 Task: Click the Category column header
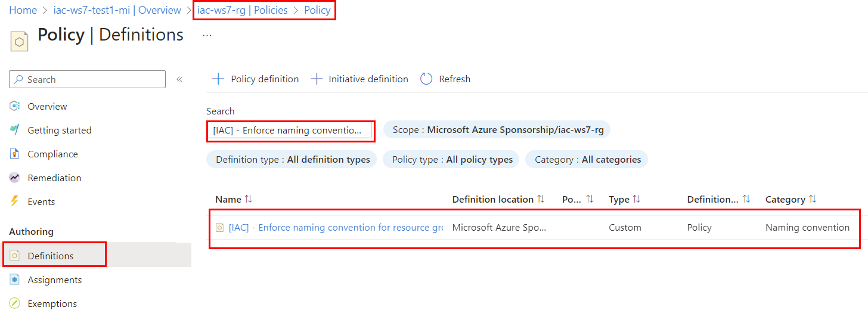785,199
